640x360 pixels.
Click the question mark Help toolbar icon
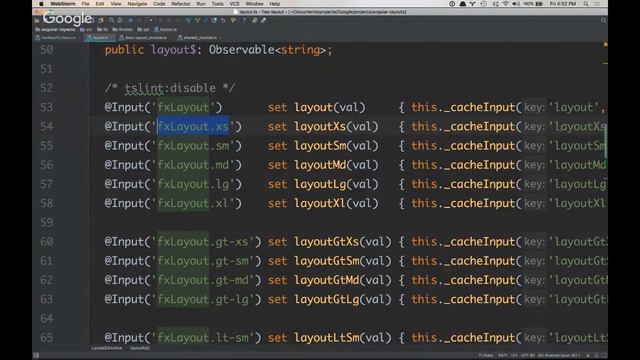(244, 20)
